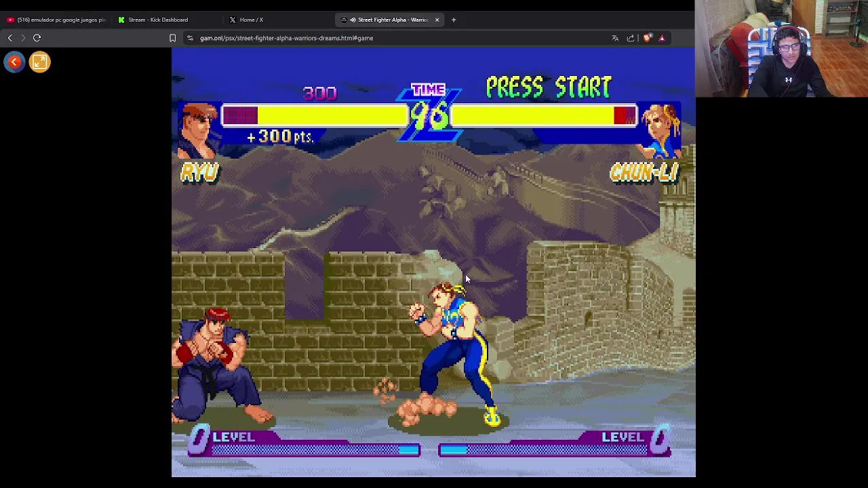Viewport: 868px width, 488px height.
Task: Click Ryu's yellow health bar
Action: pyautogui.click(x=315, y=115)
